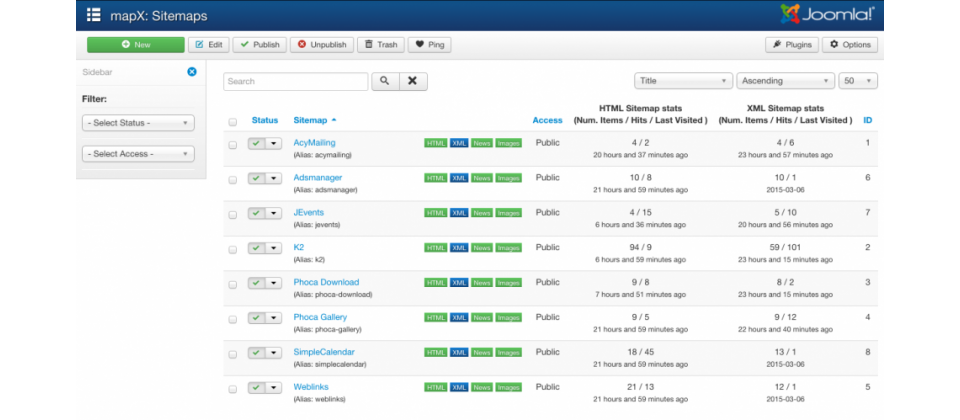Open the SimpleCalendar sitemap link
Image resolution: width=960 pixels, height=420 pixels.
pyautogui.click(x=324, y=352)
